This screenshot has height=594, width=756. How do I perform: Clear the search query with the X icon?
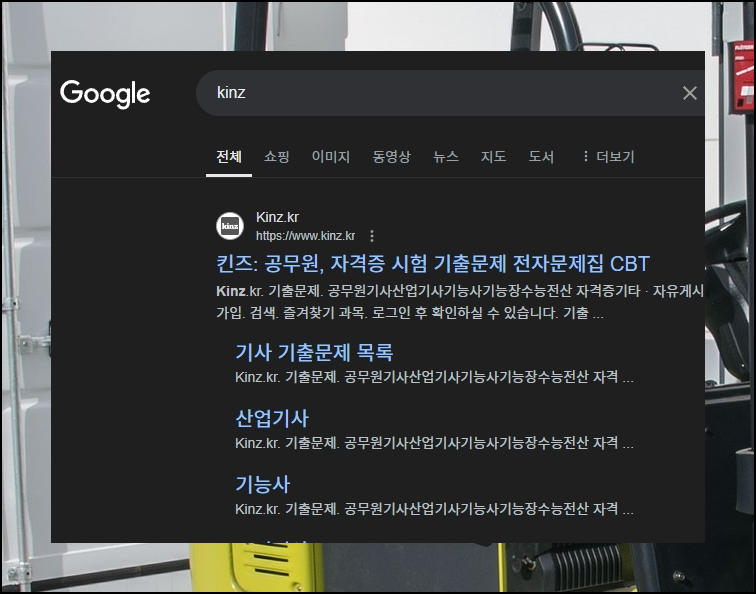pos(690,93)
